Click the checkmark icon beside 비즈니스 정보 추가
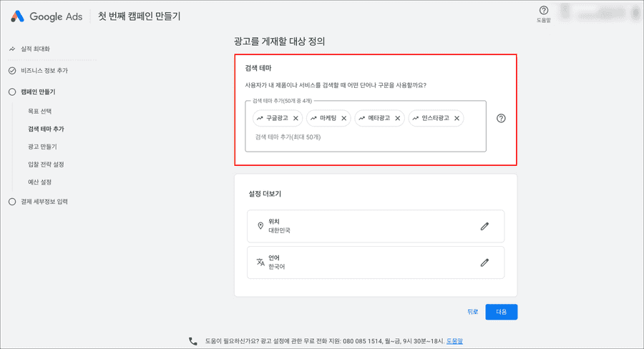Image resolution: width=644 pixels, height=349 pixels. point(12,71)
